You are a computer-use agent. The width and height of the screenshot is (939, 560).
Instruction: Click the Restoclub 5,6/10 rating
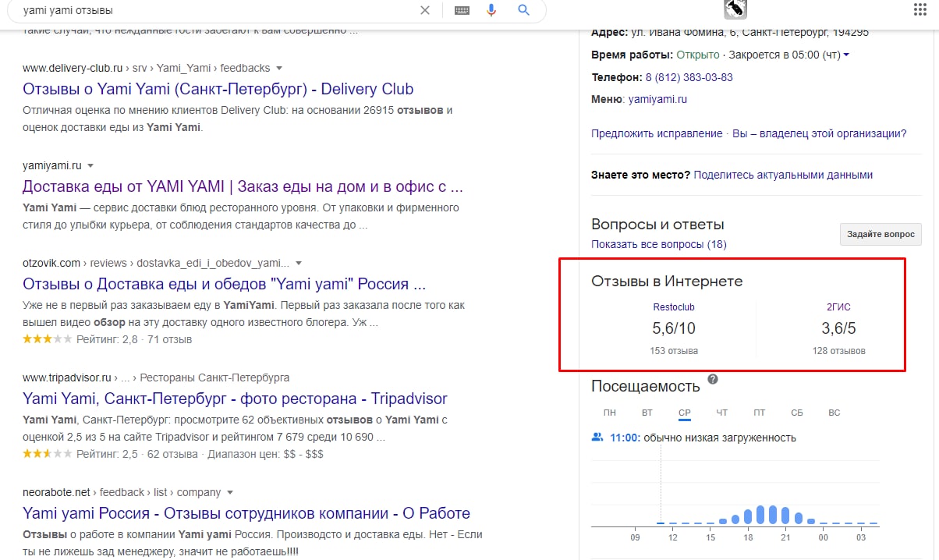click(x=674, y=328)
